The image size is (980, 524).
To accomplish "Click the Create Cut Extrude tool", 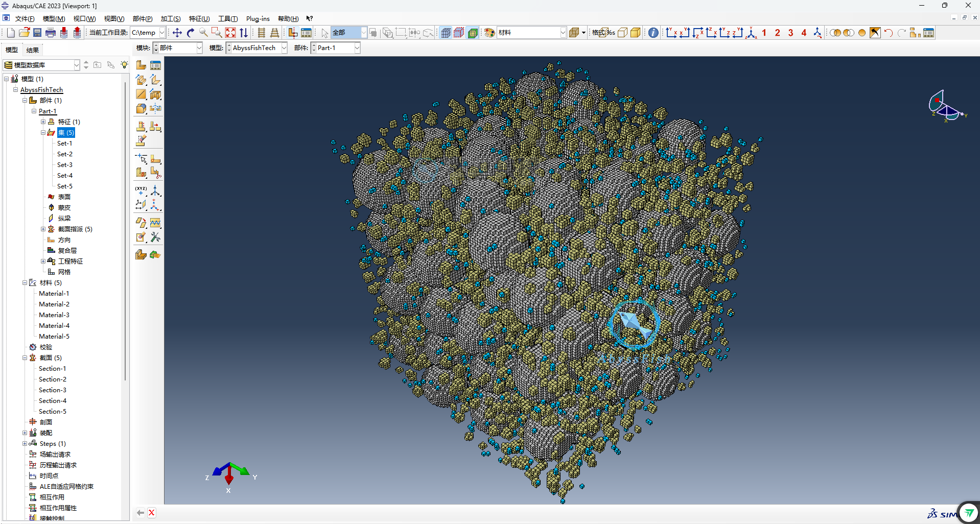I will [155, 94].
